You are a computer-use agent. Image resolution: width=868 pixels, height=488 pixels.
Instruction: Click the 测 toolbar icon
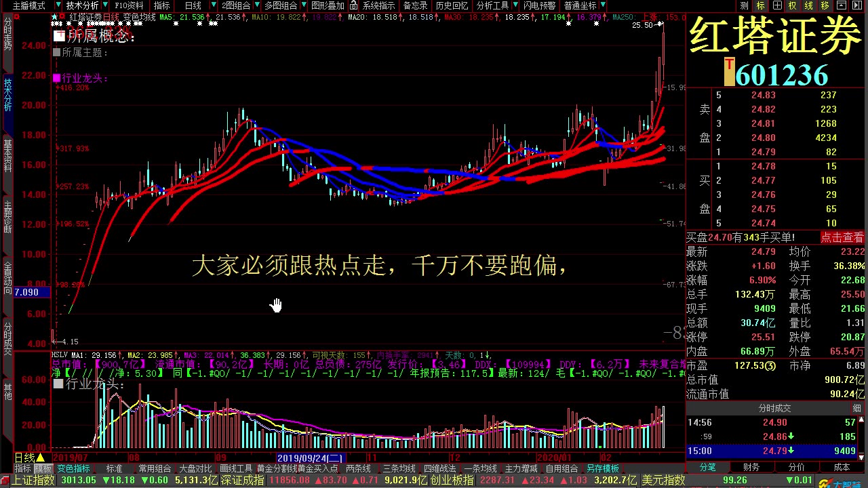[x=745, y=5]
